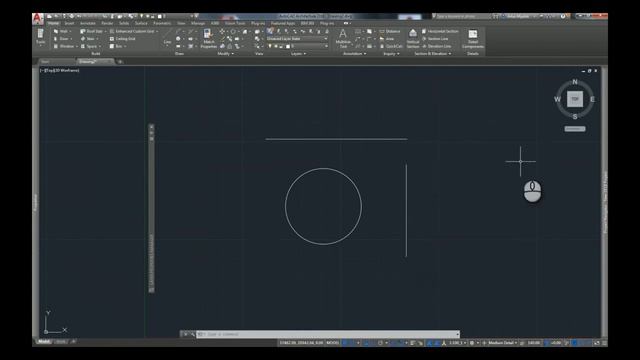Click the N compass direction on ViewCube

(x=575, y=82)
